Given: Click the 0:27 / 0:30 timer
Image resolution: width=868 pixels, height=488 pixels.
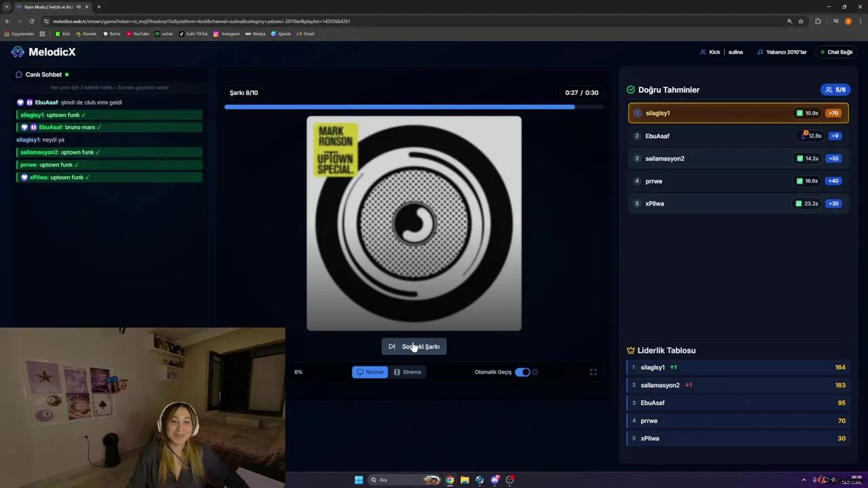Looking at the screenshot, I should [582, 93].
